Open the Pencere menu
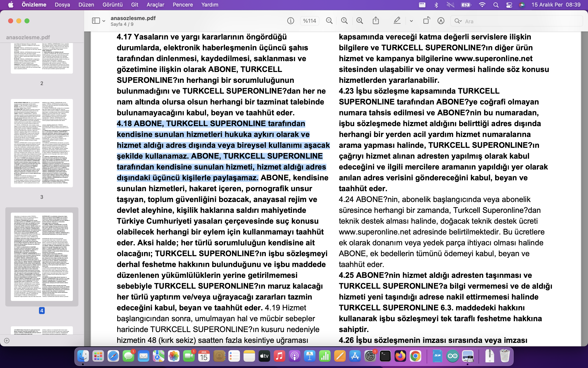 click(183, 5)
